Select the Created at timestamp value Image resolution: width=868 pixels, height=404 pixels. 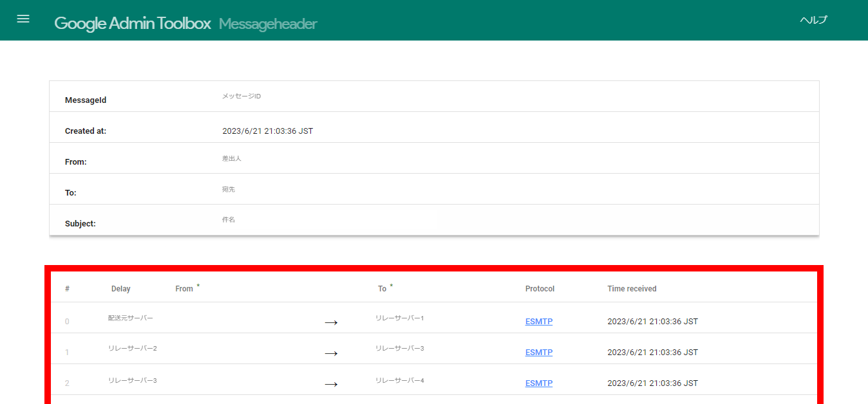[267, 131]
